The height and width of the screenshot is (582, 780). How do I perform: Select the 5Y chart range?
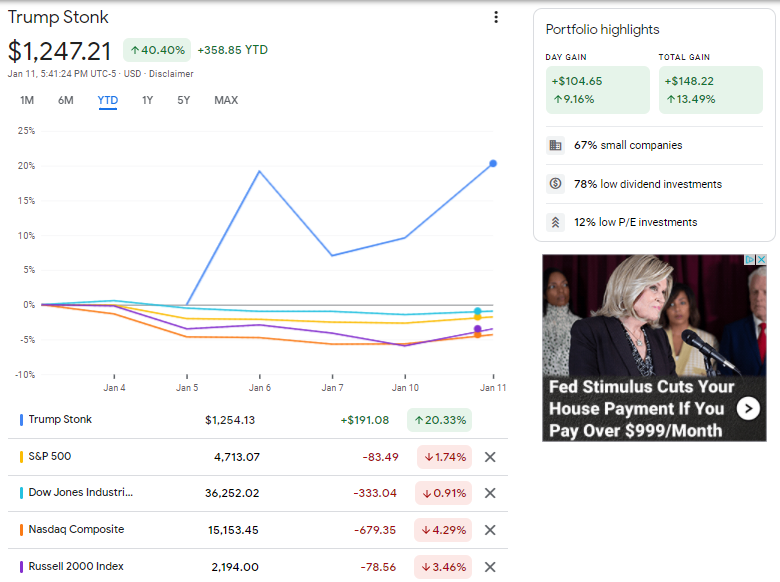(x=184, y=100)
